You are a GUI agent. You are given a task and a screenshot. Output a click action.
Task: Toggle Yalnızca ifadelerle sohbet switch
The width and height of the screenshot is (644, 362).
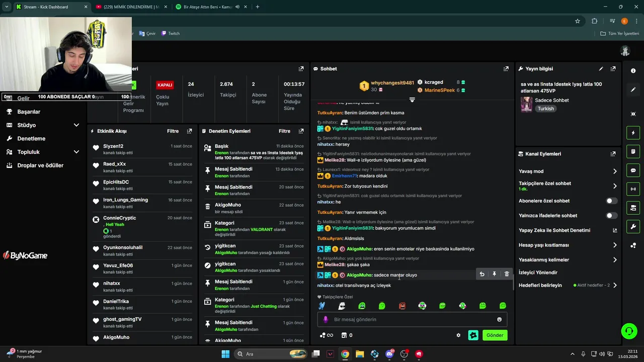(x=611, y=216)
